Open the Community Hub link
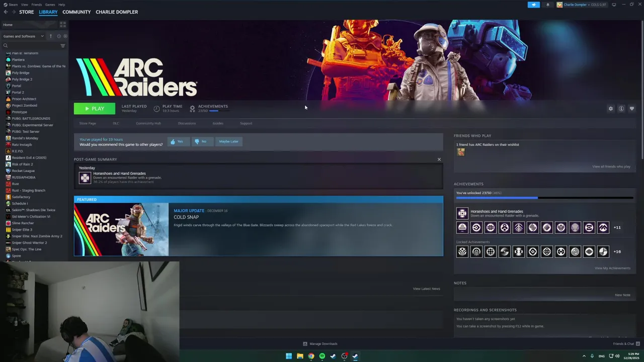This screenshot has height=362, width=644. [148, 123]
